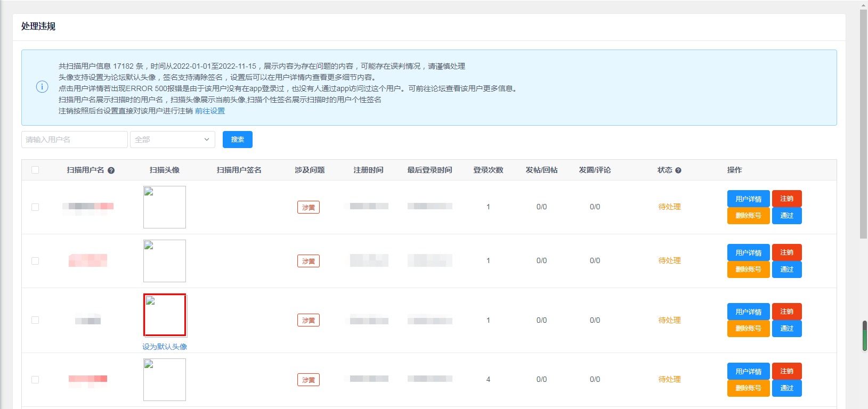Click 待处理 status in the second row
The height and width of the screenshot is (409, 868).
pos(670,260)
